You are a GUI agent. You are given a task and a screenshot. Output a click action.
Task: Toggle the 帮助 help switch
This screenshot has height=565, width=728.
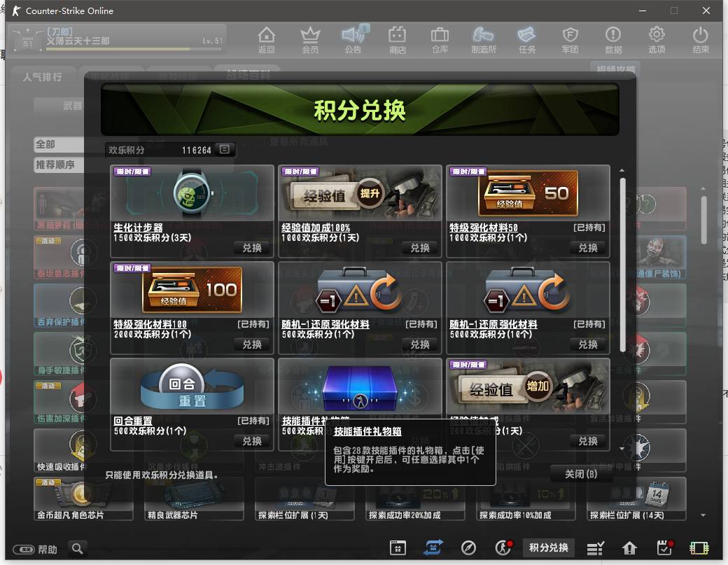(x=23, y=550)
